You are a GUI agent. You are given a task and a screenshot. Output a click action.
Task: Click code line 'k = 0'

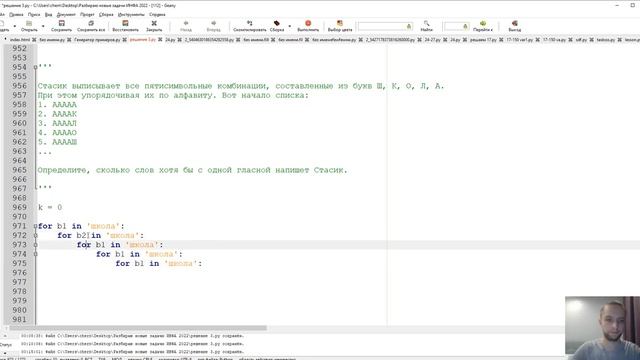[50, 207]
